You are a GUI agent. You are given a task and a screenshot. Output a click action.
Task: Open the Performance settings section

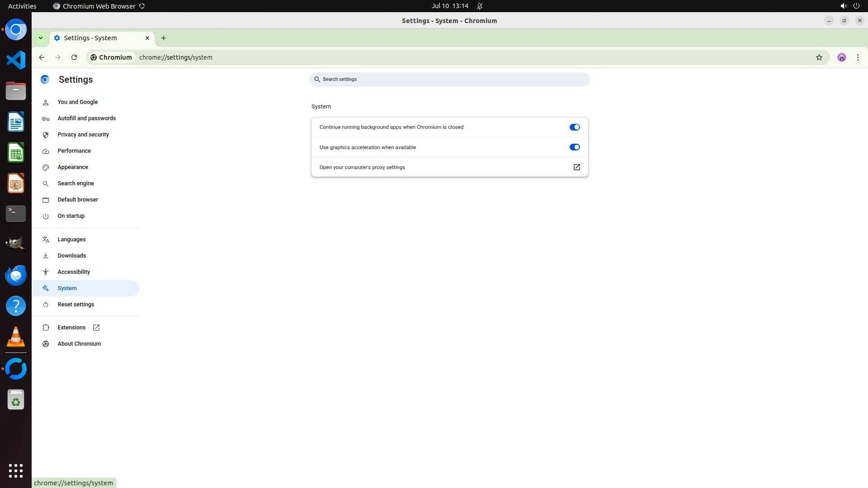[x=74, y=151]
